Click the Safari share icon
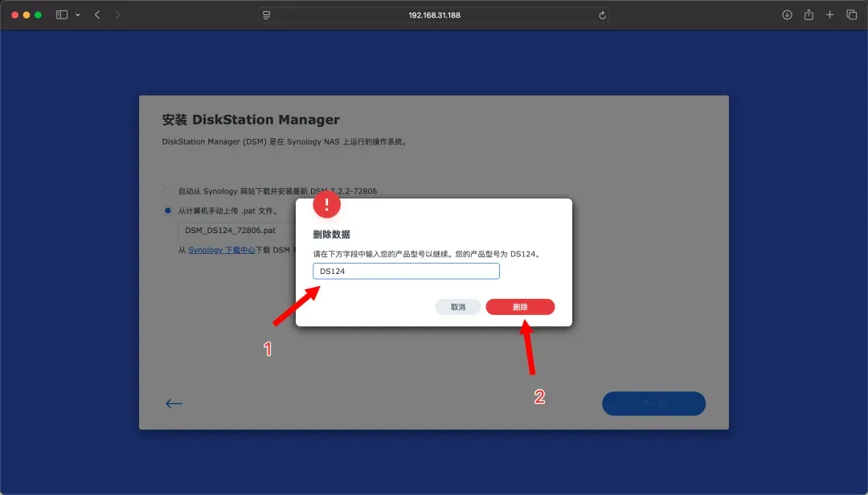Screen dimensions: 868x495 [809, 15]
